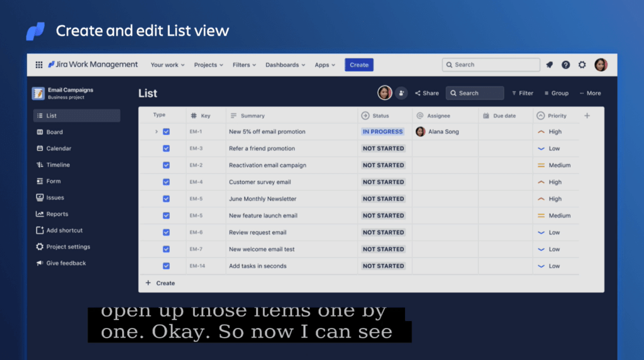Open the Projects dropdown menu
The height and width of the screenshot is (360, 644).
pos(209,65)
